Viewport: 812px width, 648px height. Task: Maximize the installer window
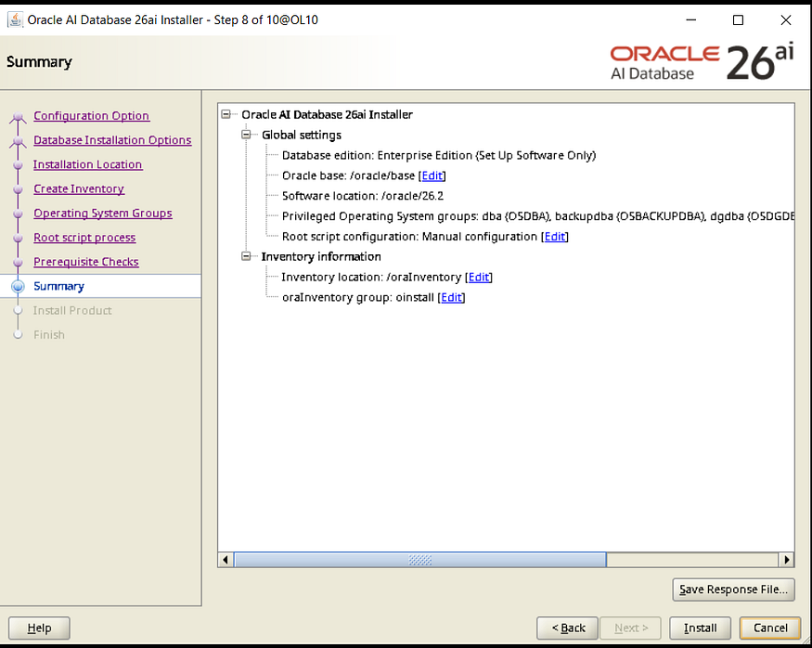point(738,19)
